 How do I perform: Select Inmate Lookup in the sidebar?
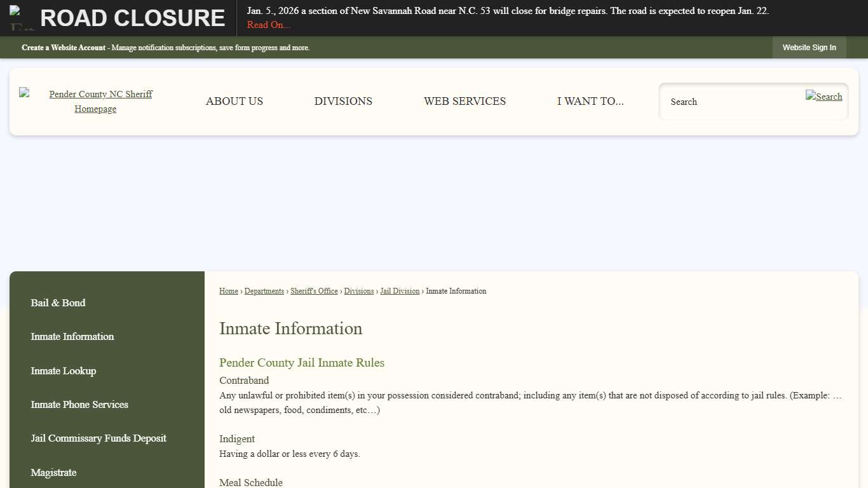coord(63,371)
